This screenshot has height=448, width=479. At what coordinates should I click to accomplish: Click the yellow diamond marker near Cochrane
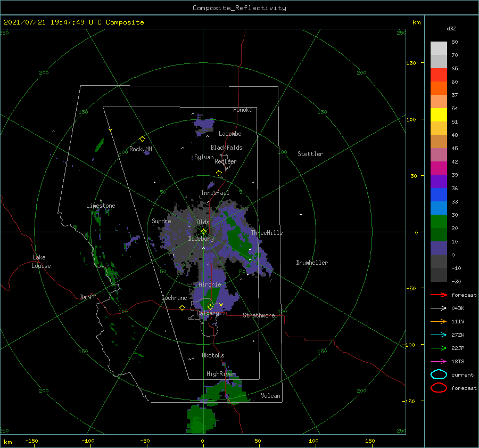tap(183, 307)
